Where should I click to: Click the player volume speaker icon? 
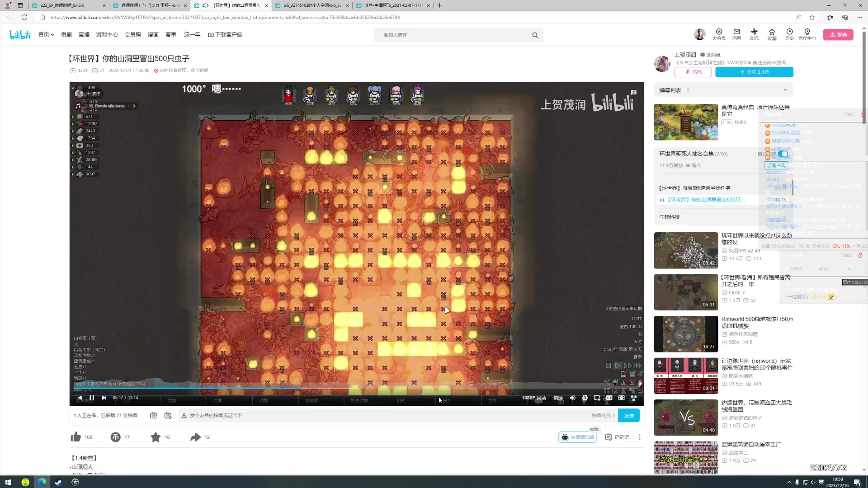coord(572,398)
